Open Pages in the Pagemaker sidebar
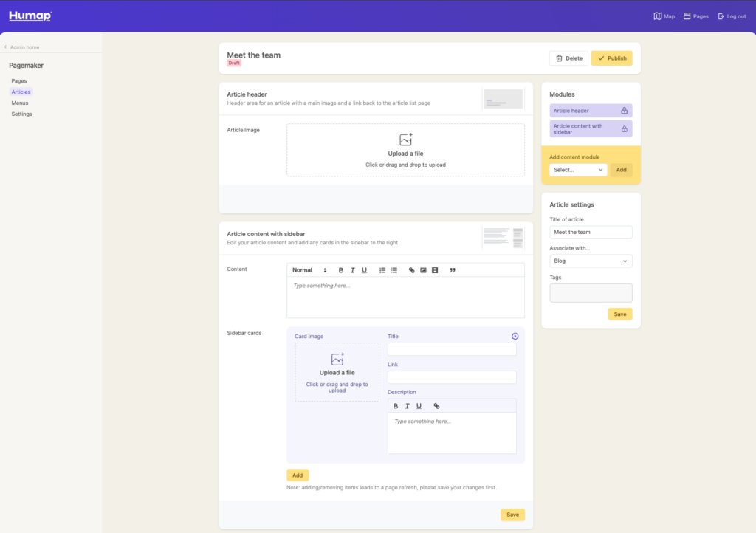 coord(19,80)
